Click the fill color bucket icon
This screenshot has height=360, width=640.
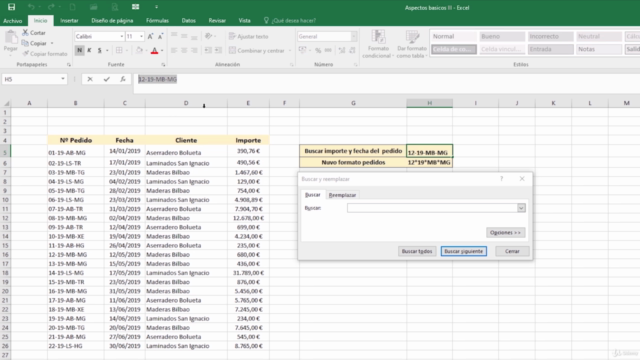[139, 50]
